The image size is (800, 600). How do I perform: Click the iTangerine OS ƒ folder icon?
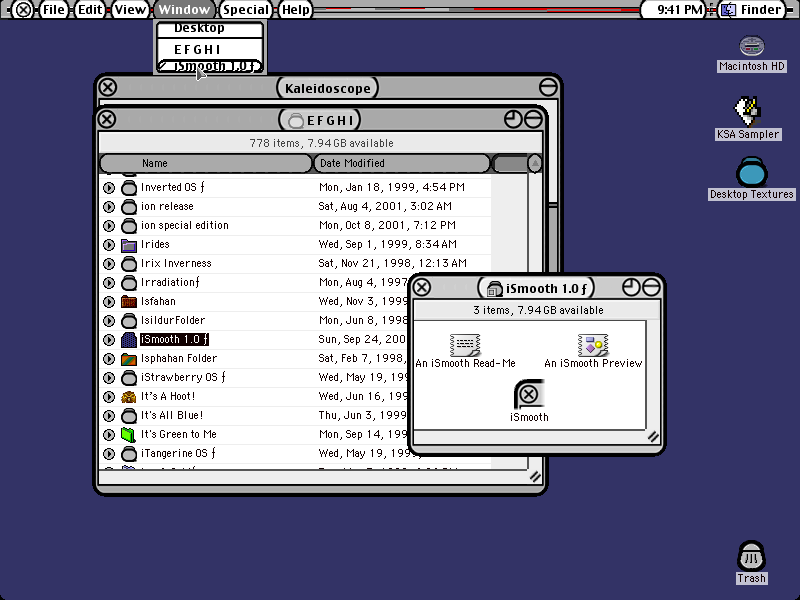point(129,454)
